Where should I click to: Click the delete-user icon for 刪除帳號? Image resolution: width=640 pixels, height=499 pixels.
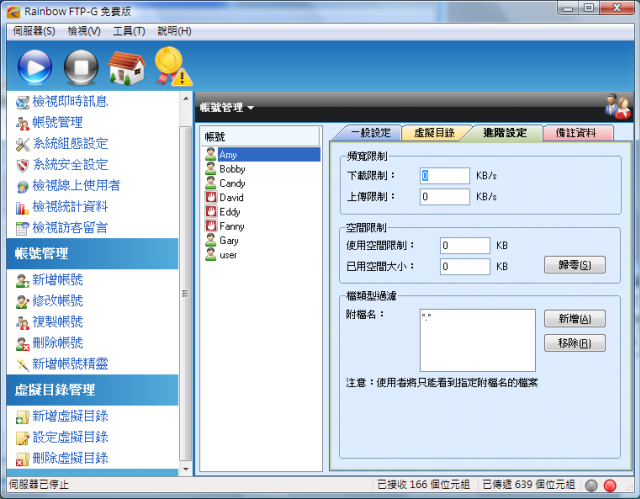pyautogui.click(x=22, y=344)
